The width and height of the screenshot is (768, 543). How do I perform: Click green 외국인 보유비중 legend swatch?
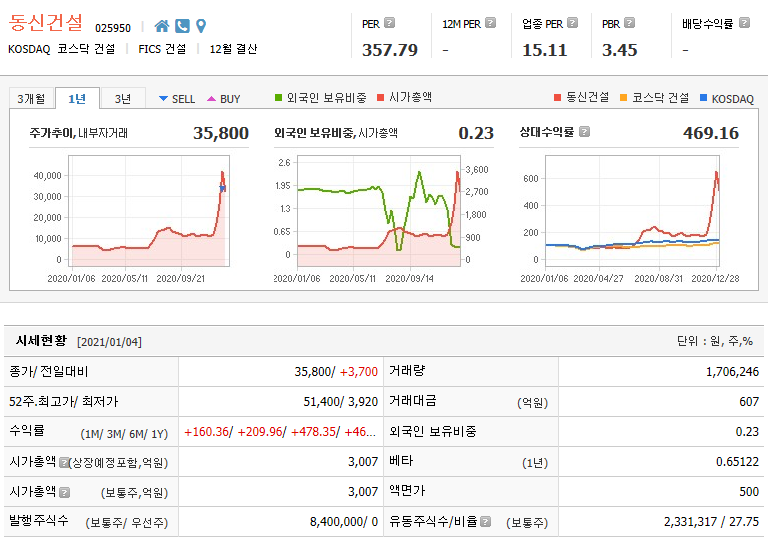(278, 97)
